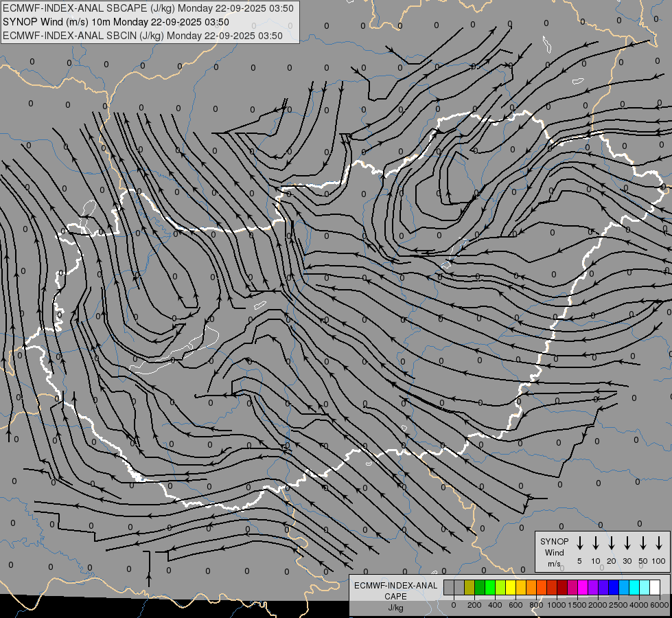
Task: Click the wind arrow above the 50 m/s label
Action: coord(643,543)
